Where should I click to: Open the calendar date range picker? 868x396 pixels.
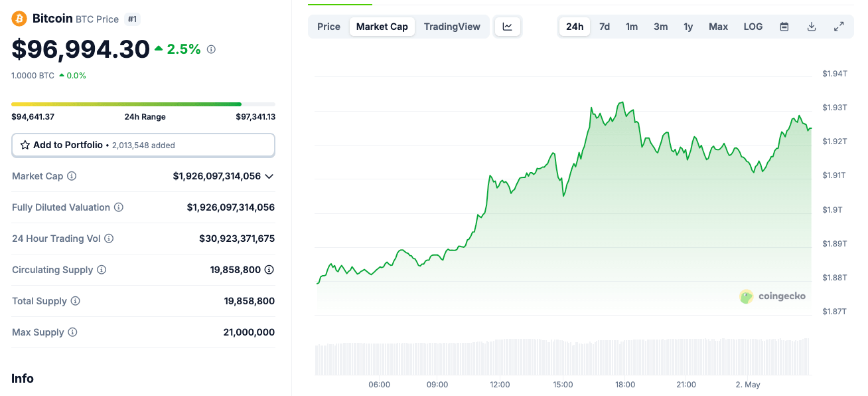784,26
